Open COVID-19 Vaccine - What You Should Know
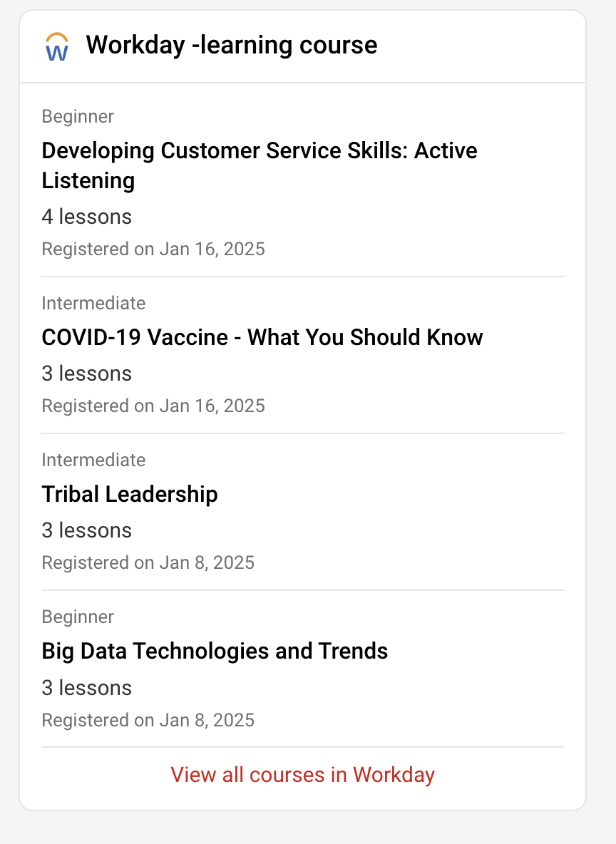The image size is (616, 844). coord(262,337)
